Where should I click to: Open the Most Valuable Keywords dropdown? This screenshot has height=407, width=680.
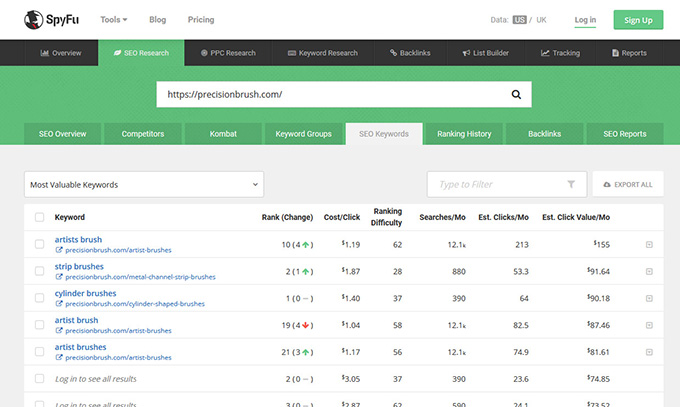tap(143, 185)
